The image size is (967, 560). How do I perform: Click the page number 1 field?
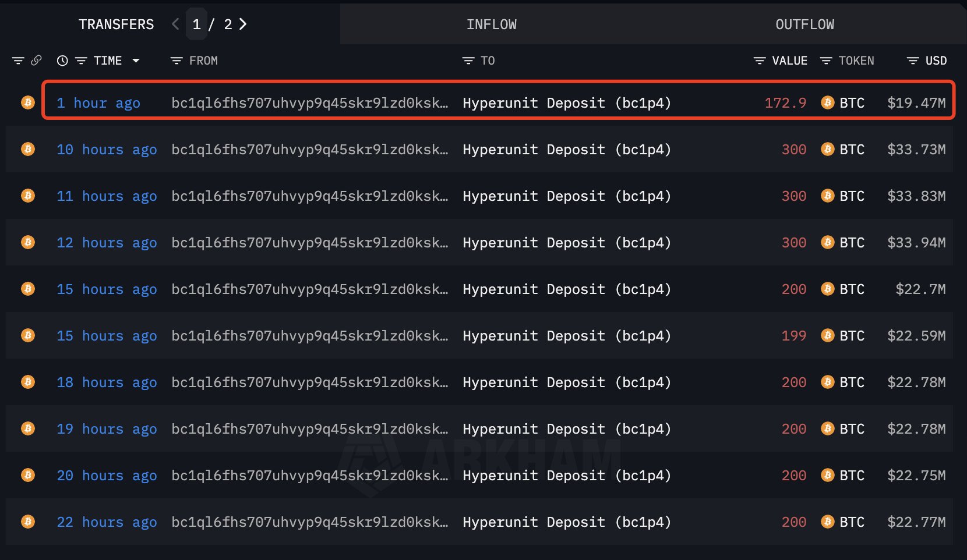pyautogui.click(x=197, y=24)
